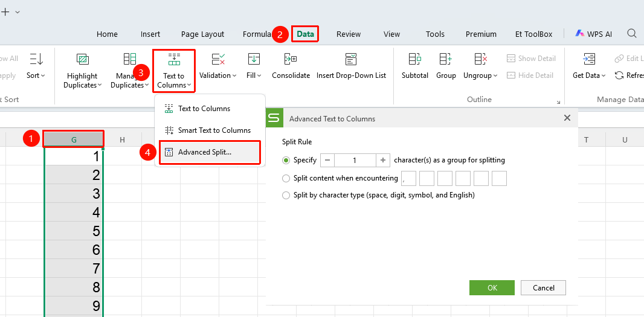This screenshot has height=317, width=644.
Task: Click the Text to Columns ribbon icon
Action: [174, 59]
